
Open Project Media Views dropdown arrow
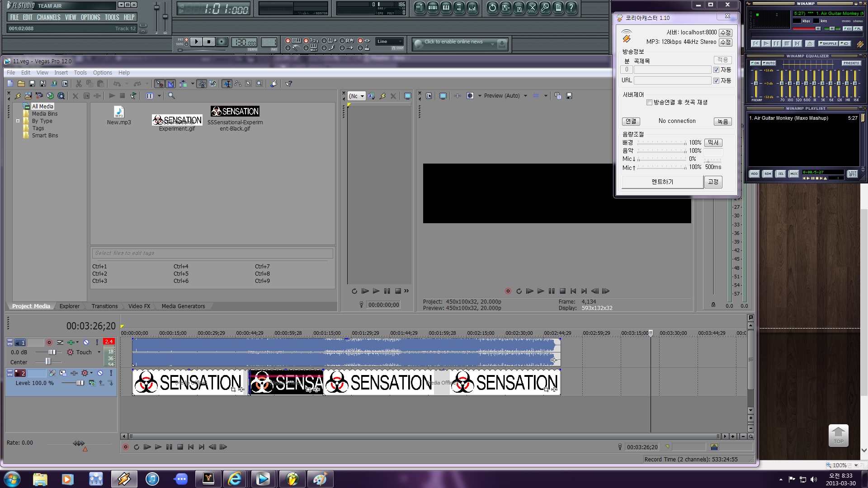click(x=159, y=96)
